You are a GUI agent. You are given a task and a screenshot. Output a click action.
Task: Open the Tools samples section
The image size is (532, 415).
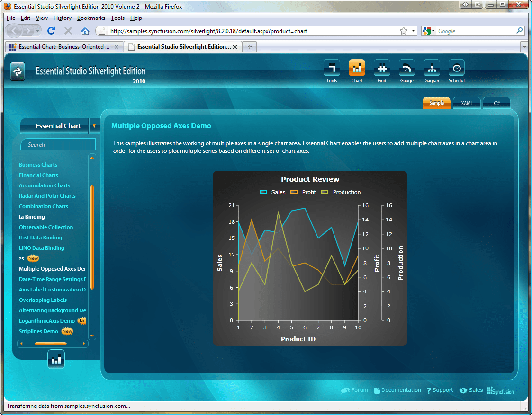332,67
